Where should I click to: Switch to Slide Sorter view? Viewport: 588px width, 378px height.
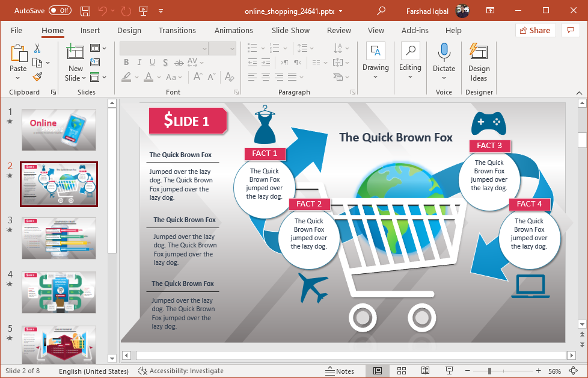[402, 371]
